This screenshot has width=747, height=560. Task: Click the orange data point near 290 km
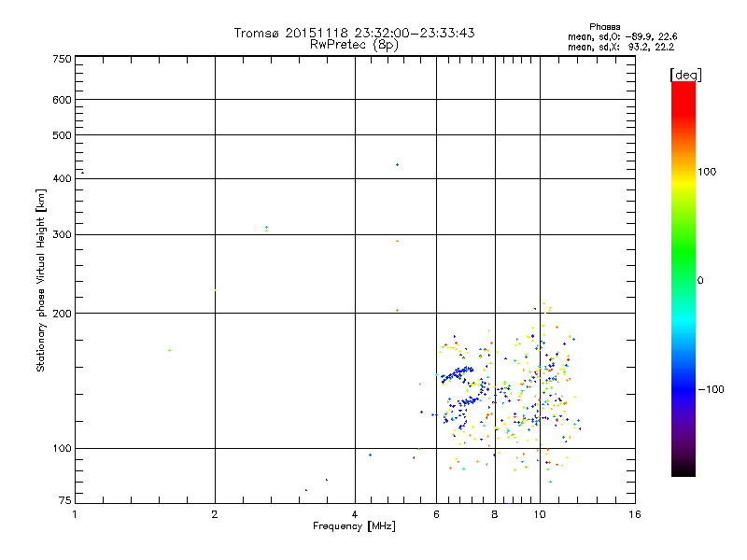[x=398, y=241]
